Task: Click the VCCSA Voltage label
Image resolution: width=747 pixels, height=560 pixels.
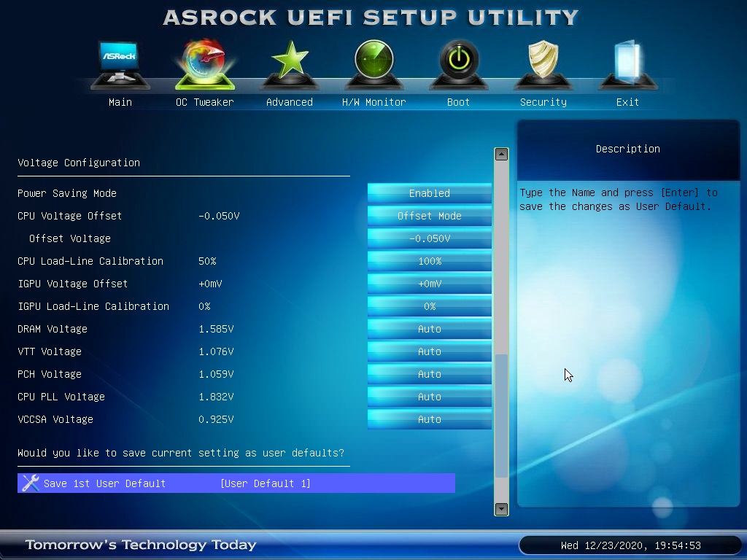Action: [x=55, y=419]
